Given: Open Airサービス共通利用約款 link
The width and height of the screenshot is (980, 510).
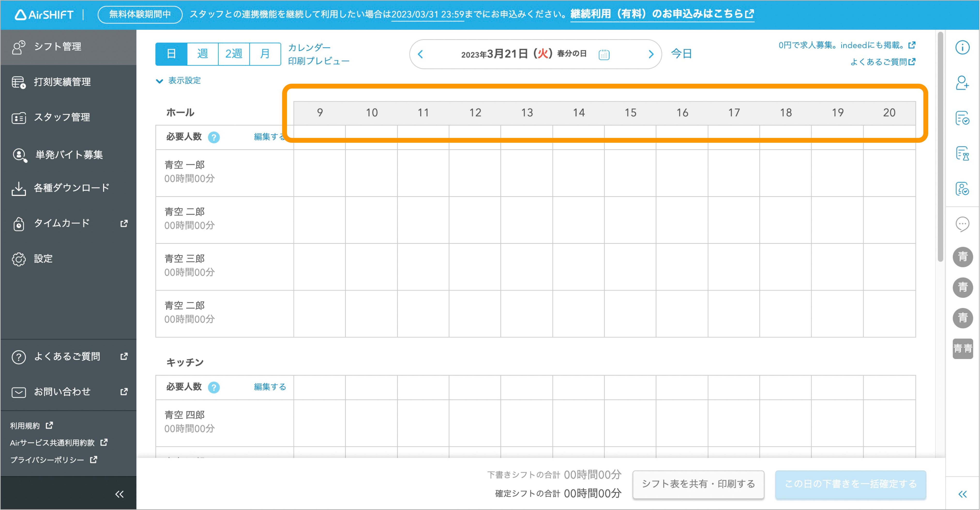Looking at the screenshot, I should click(x=59, y=443).
